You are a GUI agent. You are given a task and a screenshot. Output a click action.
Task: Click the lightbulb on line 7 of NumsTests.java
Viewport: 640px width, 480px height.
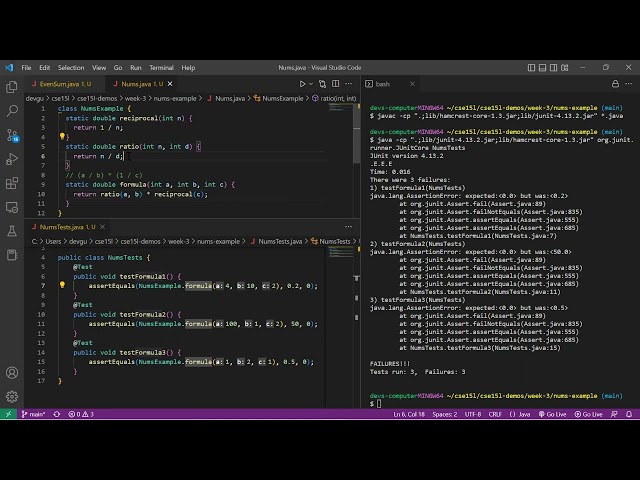[x=62, y=284]
